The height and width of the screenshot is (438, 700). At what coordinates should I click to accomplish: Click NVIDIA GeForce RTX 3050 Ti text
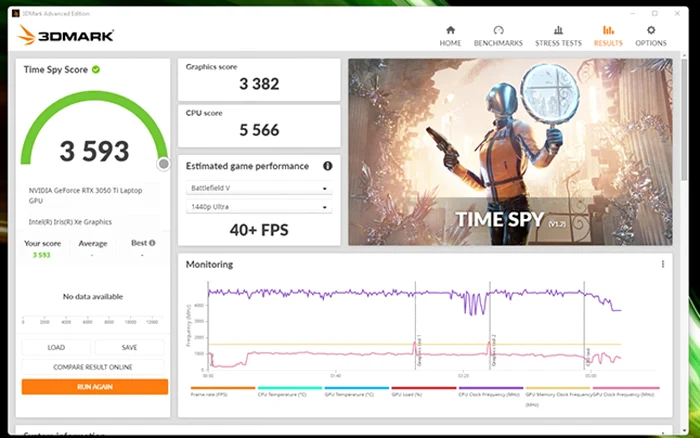pyautogui.click(x=85, y=196)
